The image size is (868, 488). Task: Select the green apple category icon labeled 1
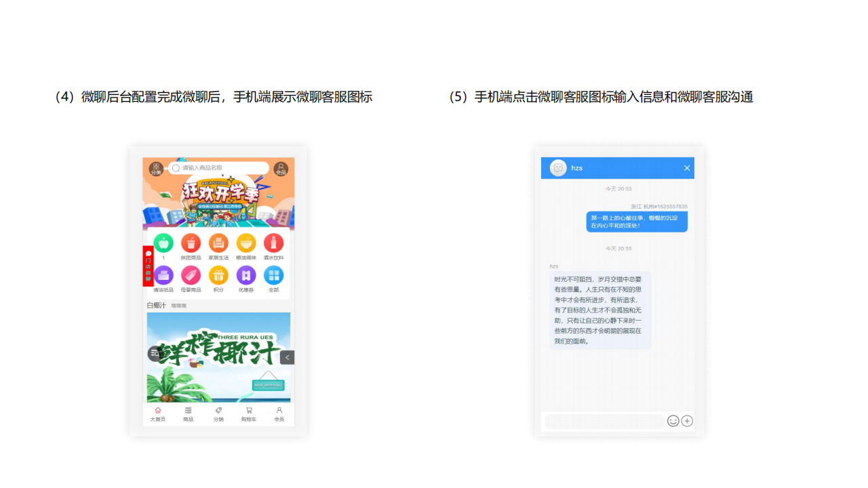tap(163, 243)
